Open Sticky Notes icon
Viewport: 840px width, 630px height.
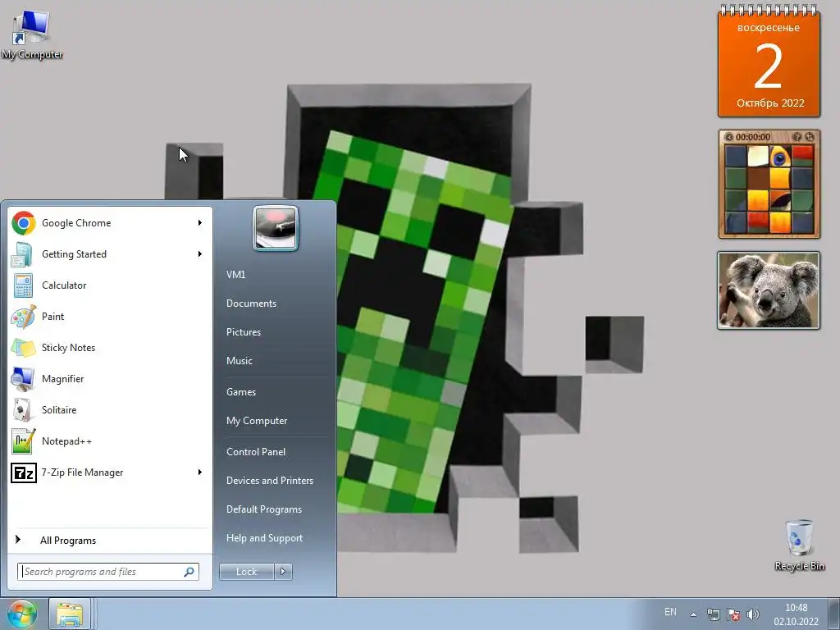coord(23,347)
